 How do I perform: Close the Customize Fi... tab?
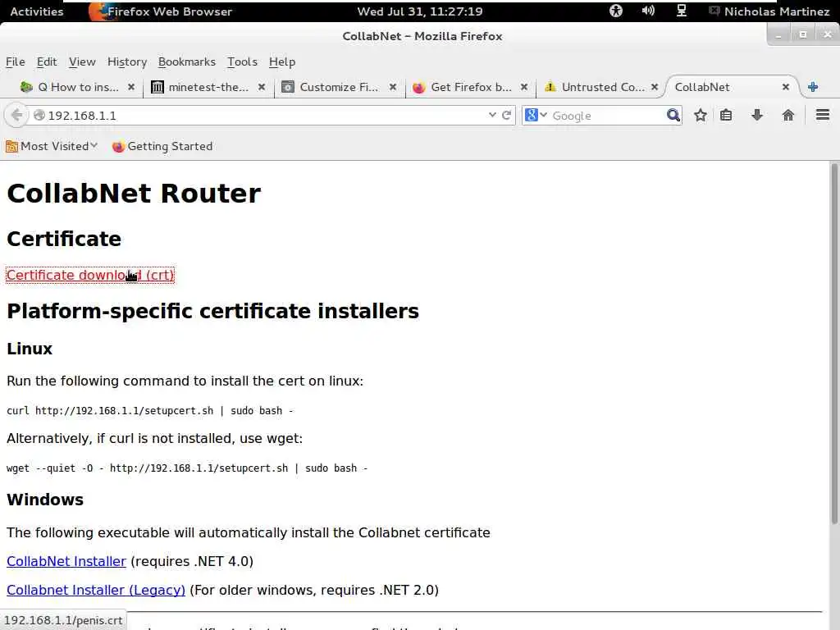(x=393, y=87)
